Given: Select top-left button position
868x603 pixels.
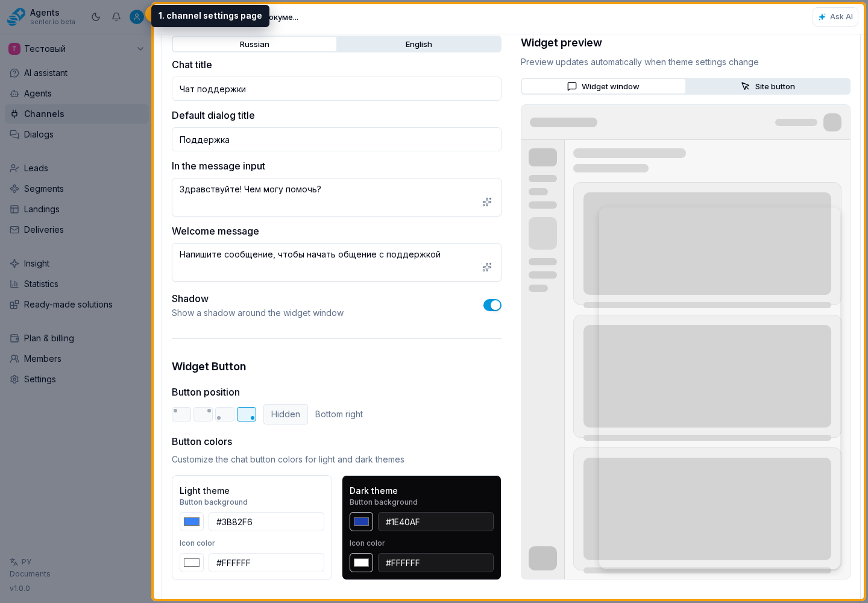Looking at the screenshot, I should point(181,414).
